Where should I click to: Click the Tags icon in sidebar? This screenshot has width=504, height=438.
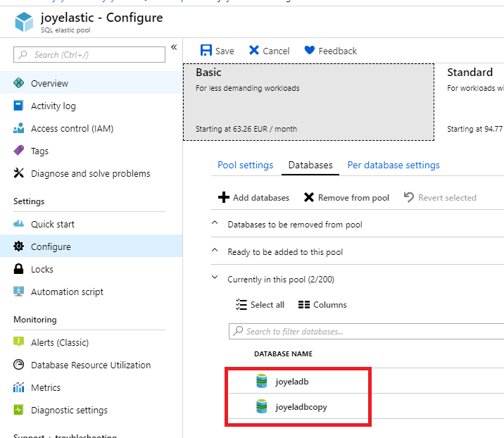coord(19,151)
